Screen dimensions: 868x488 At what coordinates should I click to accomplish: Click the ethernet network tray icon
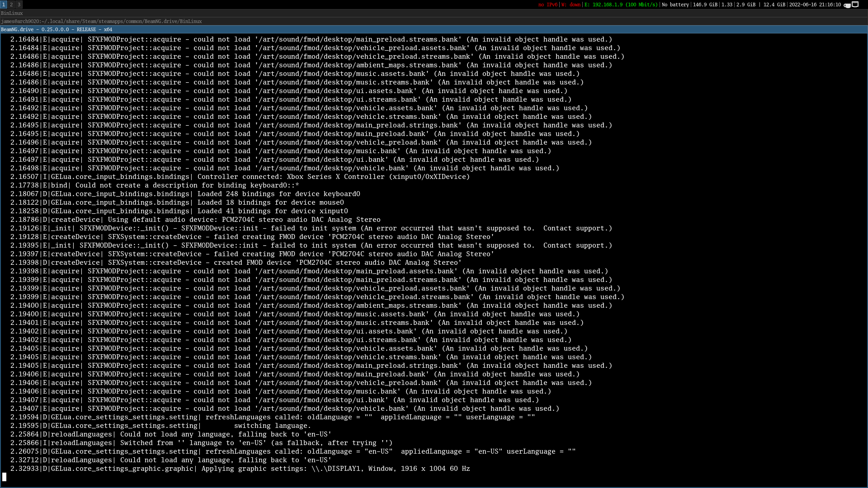point(855,5)
